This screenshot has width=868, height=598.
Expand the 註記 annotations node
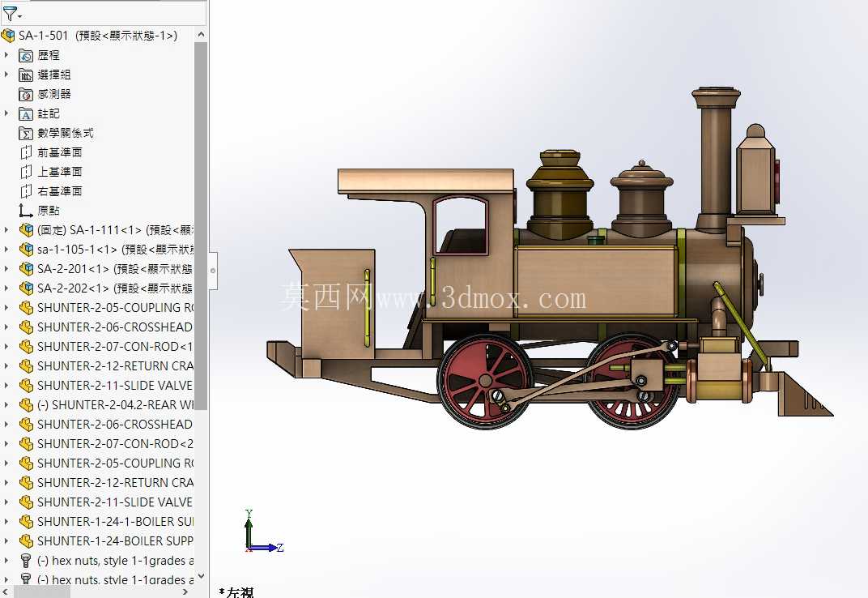6,113
